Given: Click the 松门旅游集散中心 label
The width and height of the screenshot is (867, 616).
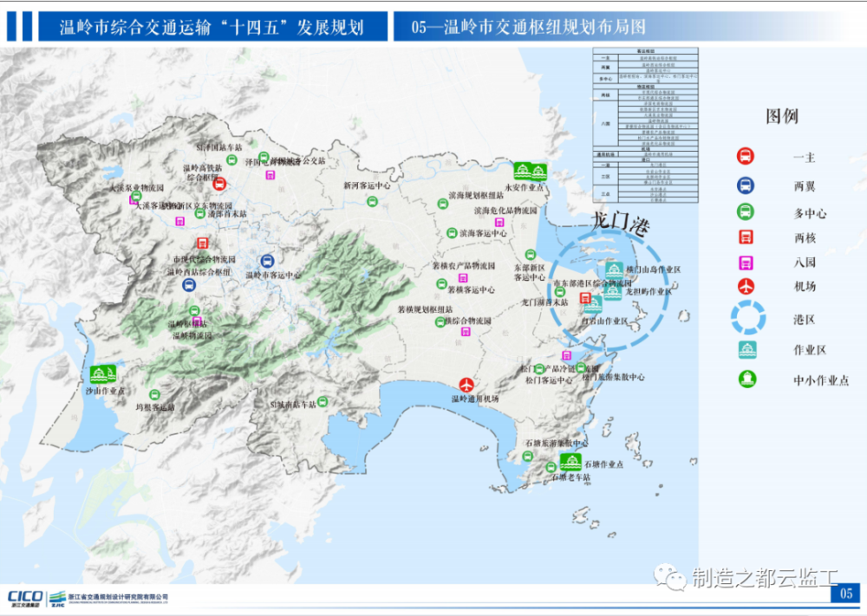Looking at the screenshot, I should point(613,377).
